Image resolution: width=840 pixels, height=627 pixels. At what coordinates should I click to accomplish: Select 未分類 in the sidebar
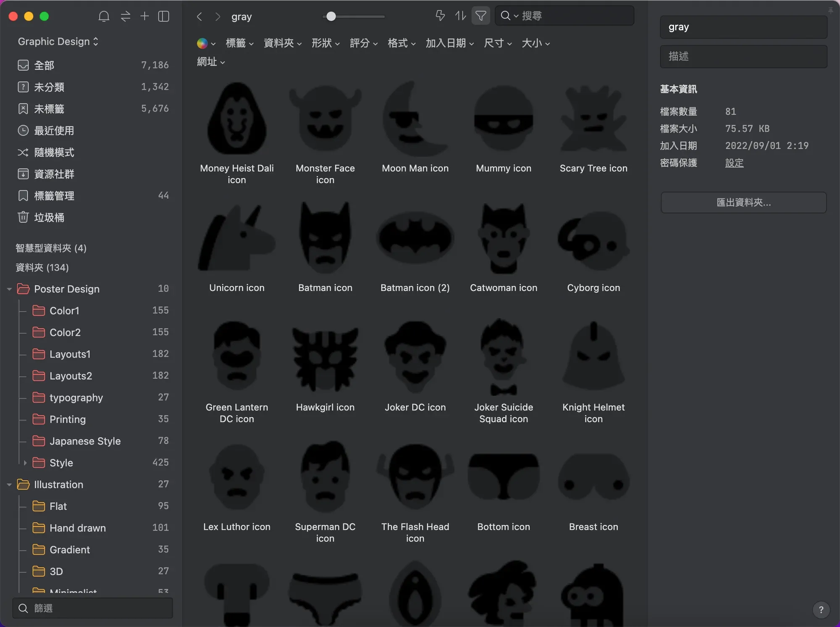[92, 87]
